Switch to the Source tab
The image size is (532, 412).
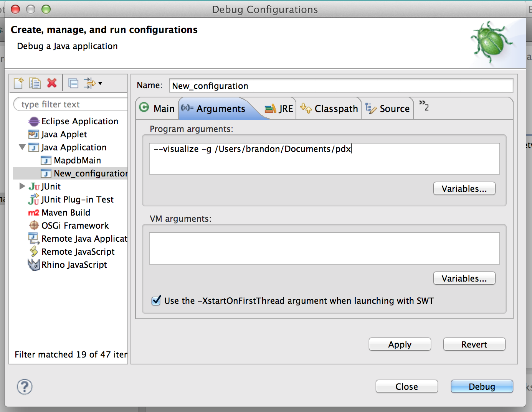point(388,109)
